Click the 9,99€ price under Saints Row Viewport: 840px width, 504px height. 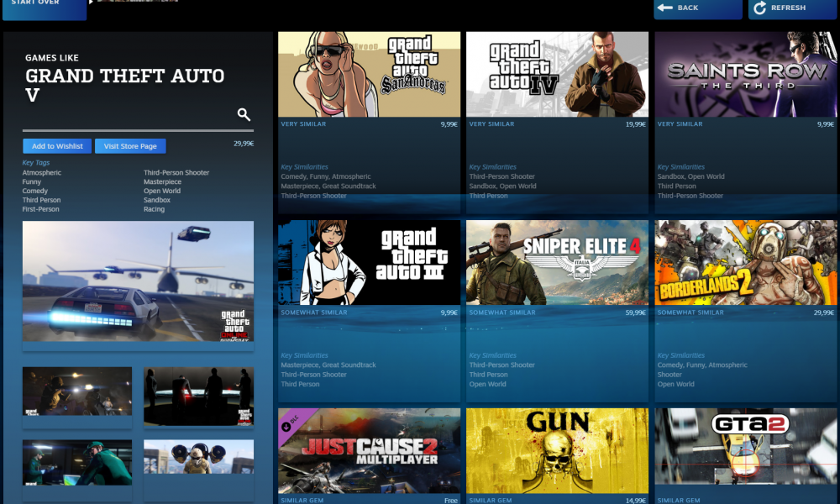tap(826, 124)
